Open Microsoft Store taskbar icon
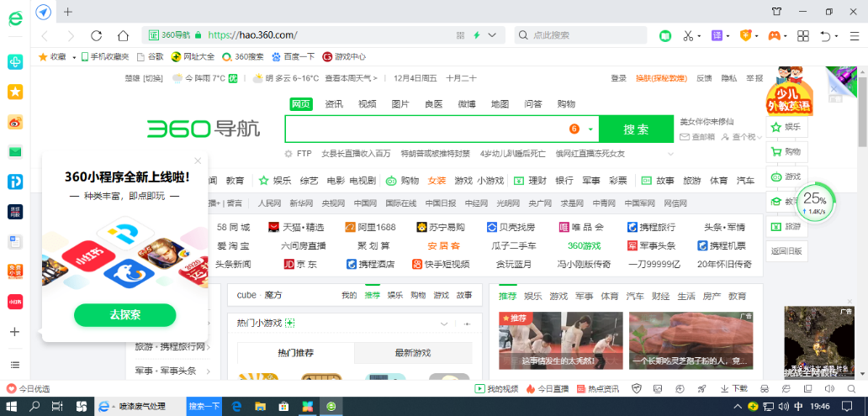Viewport: 868px width, 416px height. coord(283,407)
